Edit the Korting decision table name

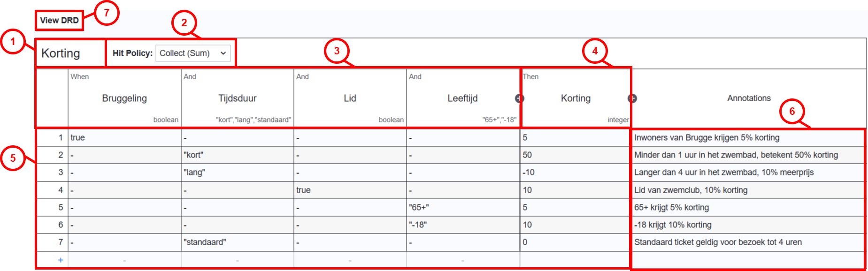click(x=61, y=53)
